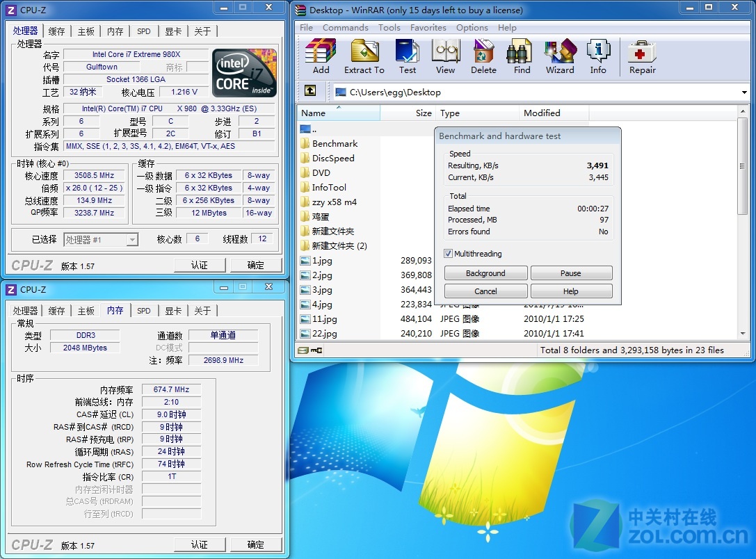Click the Add toolbar icon in WinRAR

pos(321,56)
